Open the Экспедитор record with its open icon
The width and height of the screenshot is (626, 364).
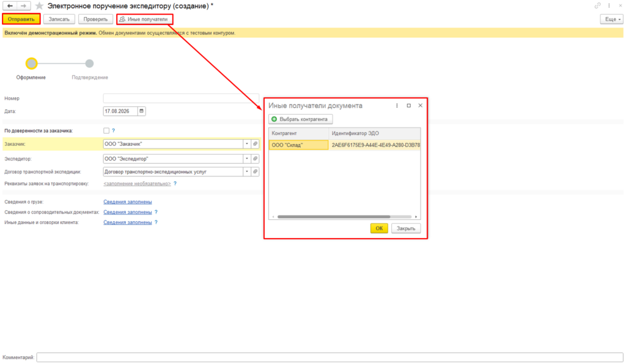pyautogui.click(x=255, y=159)
